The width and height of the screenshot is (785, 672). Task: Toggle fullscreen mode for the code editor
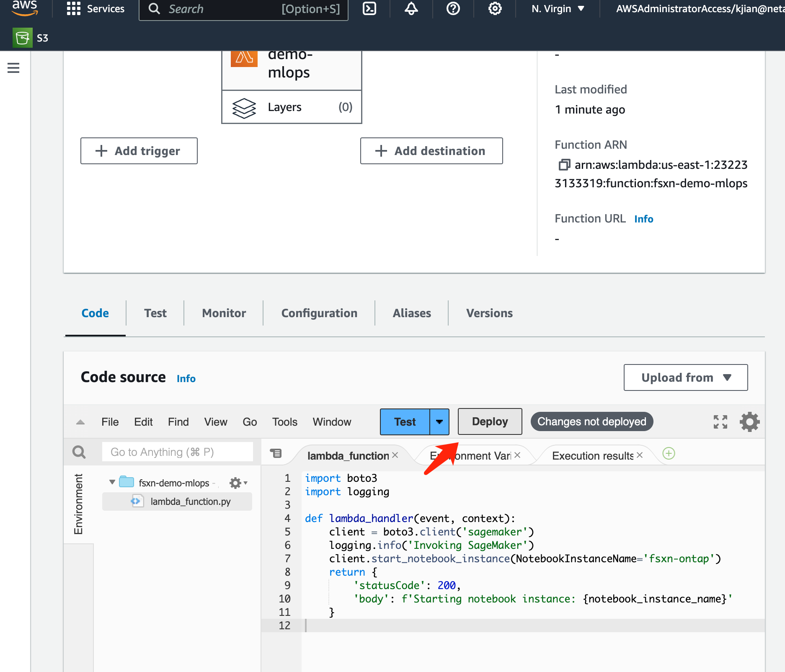coord(720,421)
